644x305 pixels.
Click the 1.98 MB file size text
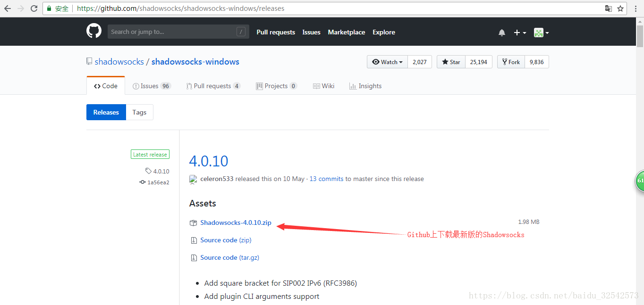pyautogui.click(x=529, y=222)
